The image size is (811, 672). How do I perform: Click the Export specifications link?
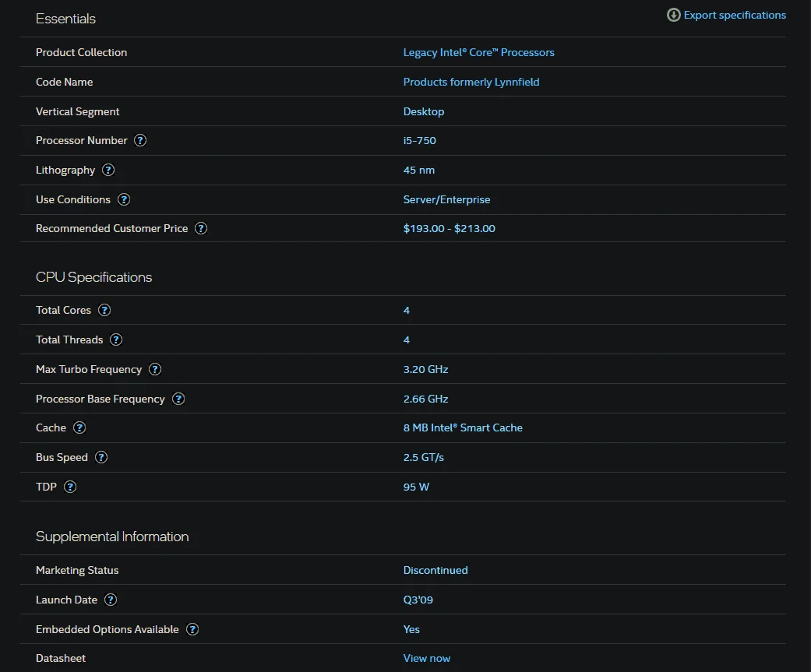(x=735, y=15)
